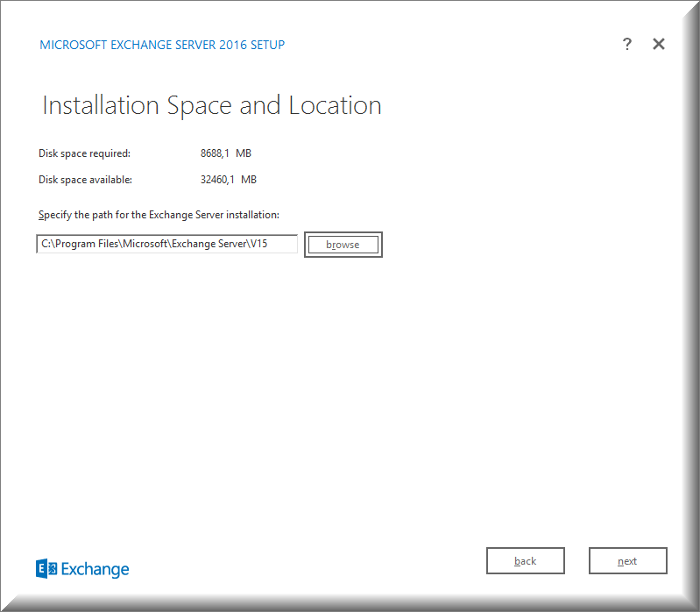
Task: Proceed with the next button
Action: [627, 560]
